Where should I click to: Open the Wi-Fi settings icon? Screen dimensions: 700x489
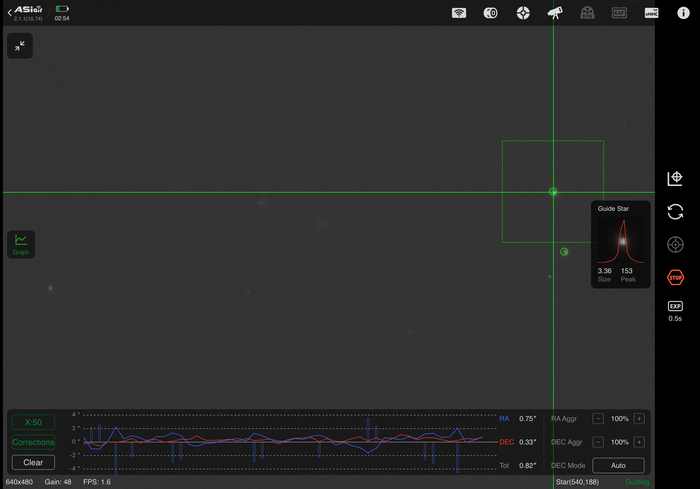point(459,13)
